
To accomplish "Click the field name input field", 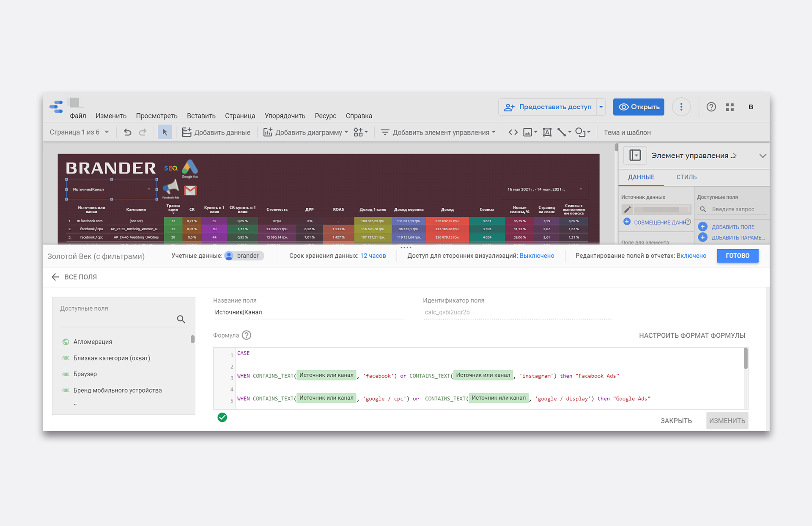I will point(308,312).
